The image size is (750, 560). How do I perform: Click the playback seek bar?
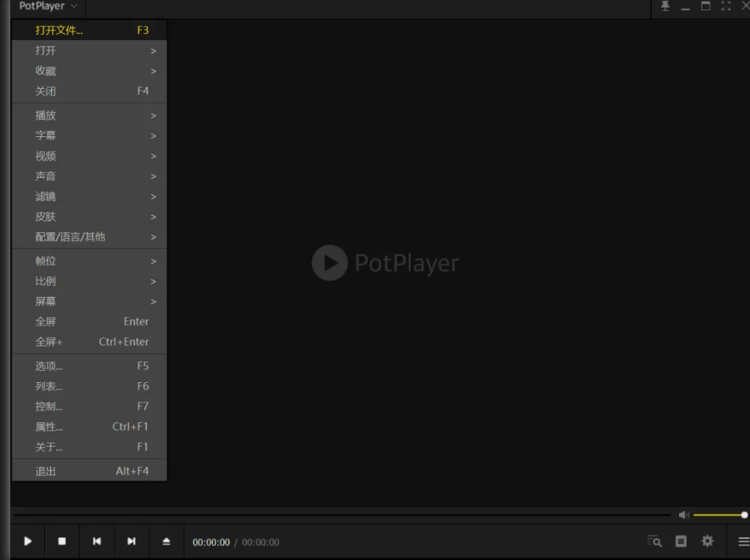point(342,515)
